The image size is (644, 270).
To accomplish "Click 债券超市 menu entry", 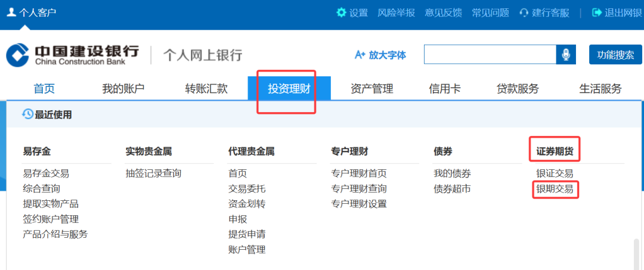I will click(x=452, y=189).
